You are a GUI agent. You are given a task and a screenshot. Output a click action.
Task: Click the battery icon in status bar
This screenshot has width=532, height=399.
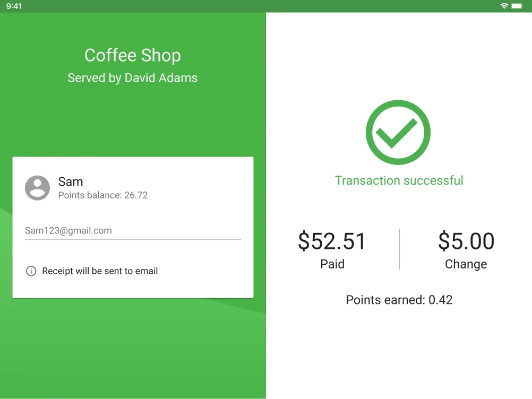pos(517,6)
